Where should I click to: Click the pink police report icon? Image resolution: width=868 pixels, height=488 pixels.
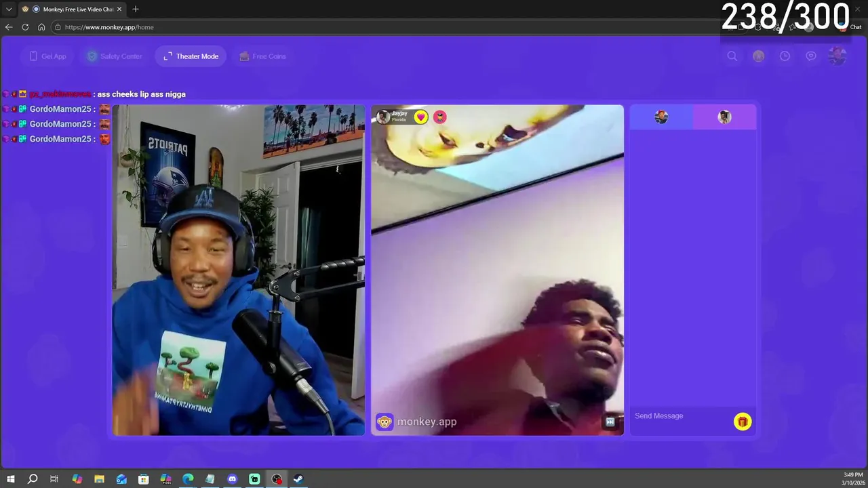[440, 117]
